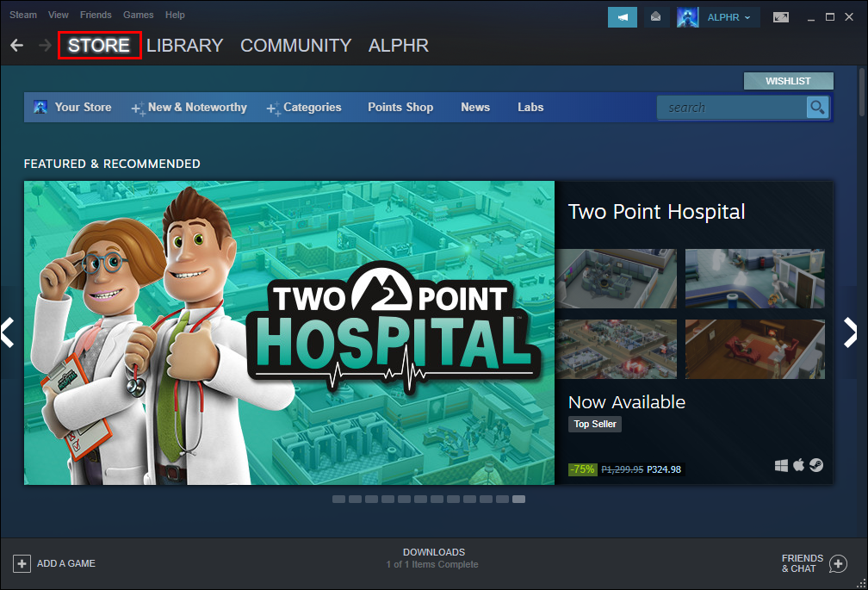868x590 pixels.
Task: Switch to the COMMUNITY tab
Action: pyautogui.click(x=295, y=46)
